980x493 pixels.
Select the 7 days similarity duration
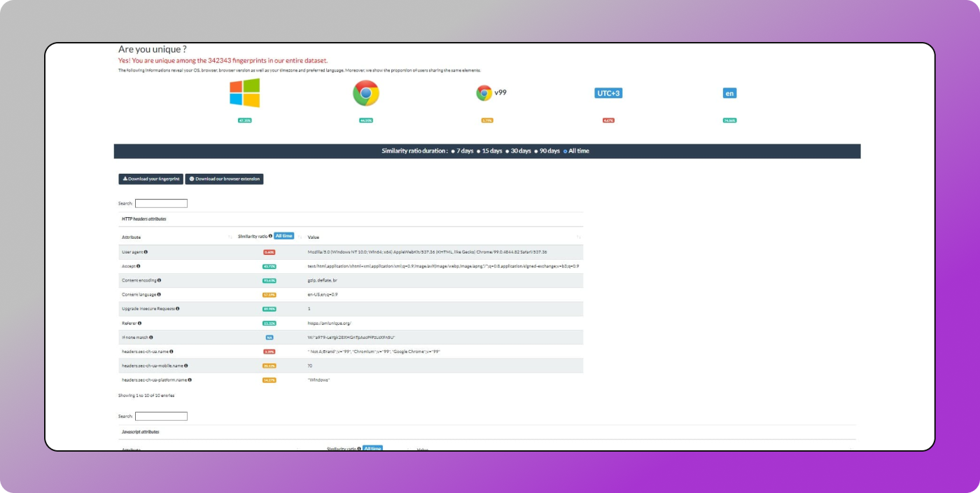coord(454,151)
